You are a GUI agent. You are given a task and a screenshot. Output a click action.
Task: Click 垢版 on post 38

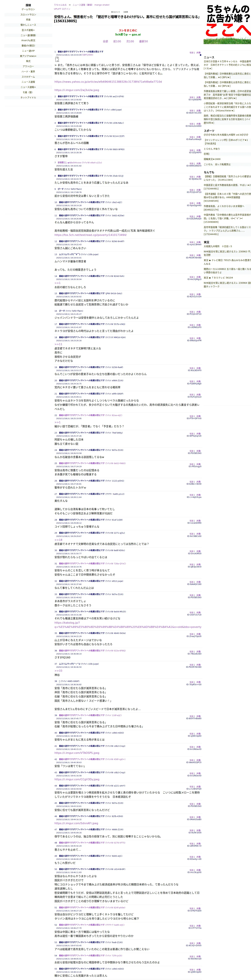pyautogui.click(x=192, y=682)
